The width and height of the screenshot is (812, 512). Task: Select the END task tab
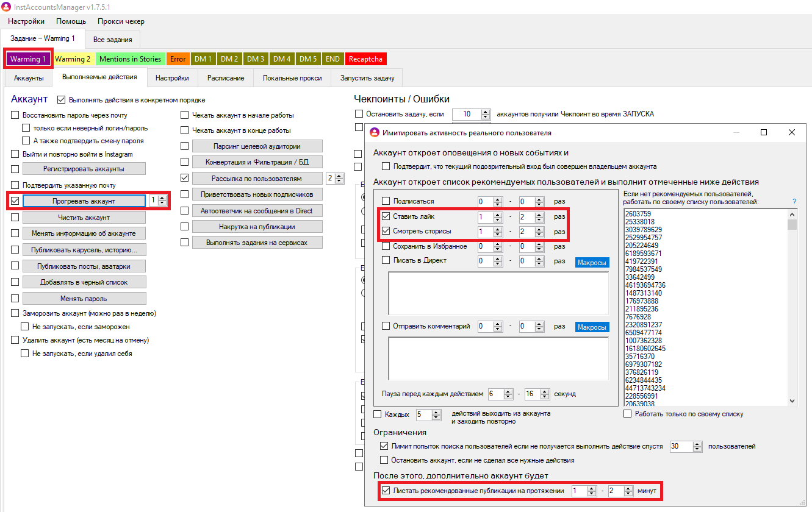pyautogui.click(x=332, y=59)
